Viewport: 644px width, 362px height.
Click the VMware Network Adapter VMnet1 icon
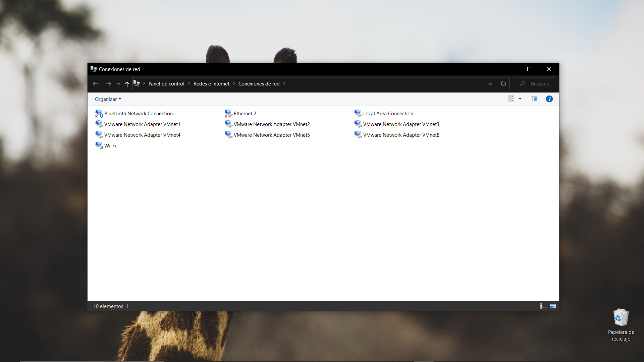click(99, 124)
